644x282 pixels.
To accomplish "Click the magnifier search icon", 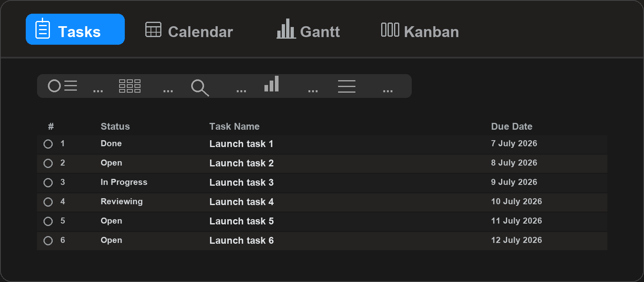I will click(200, 87).
